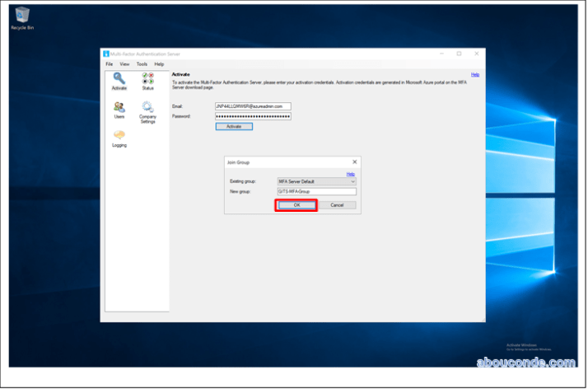588x389 pixels.
Task: Open the Activate section icon
Action: pos(119,79)
